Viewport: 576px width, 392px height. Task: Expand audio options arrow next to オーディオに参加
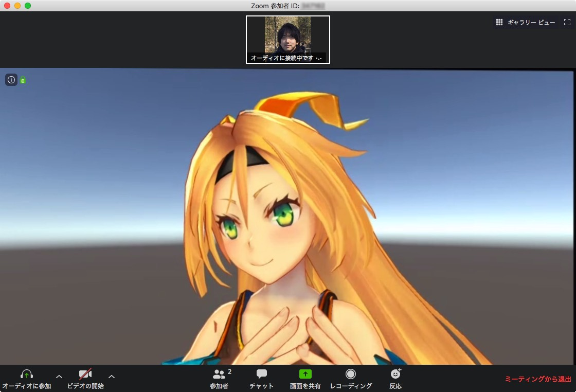59,377
